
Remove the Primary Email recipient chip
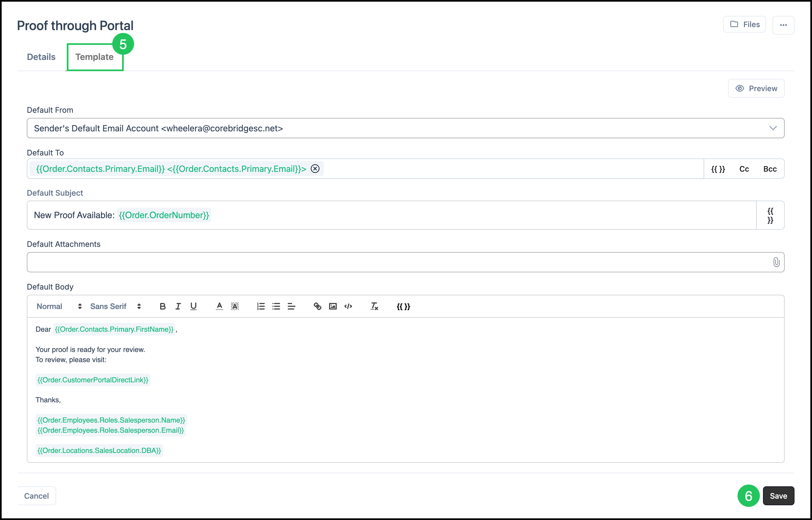(315, 169)
